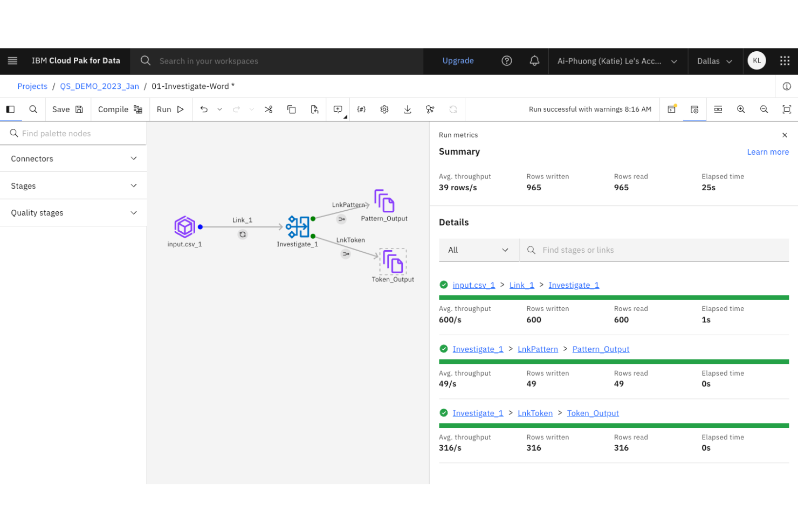This screenshot has height=532, width=798.
Task: Click the Undo icon in the toolbar
Action: click(x=204, y=109)
